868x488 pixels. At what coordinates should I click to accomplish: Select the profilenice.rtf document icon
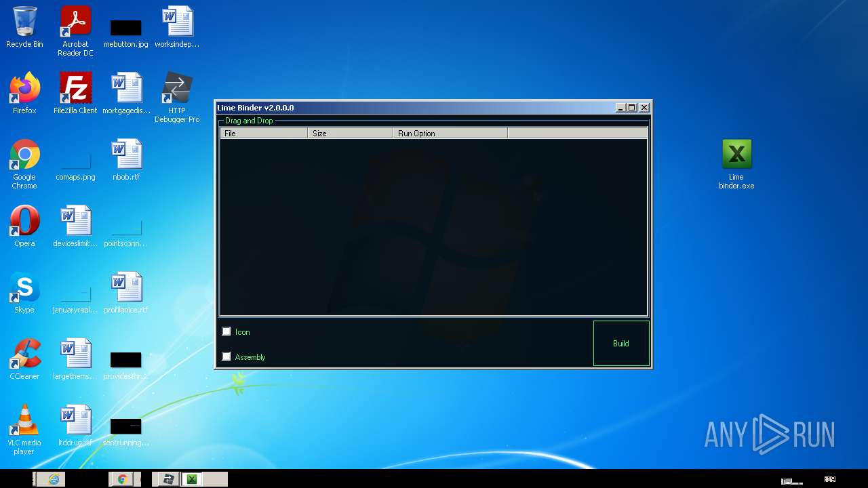(126, 293)
